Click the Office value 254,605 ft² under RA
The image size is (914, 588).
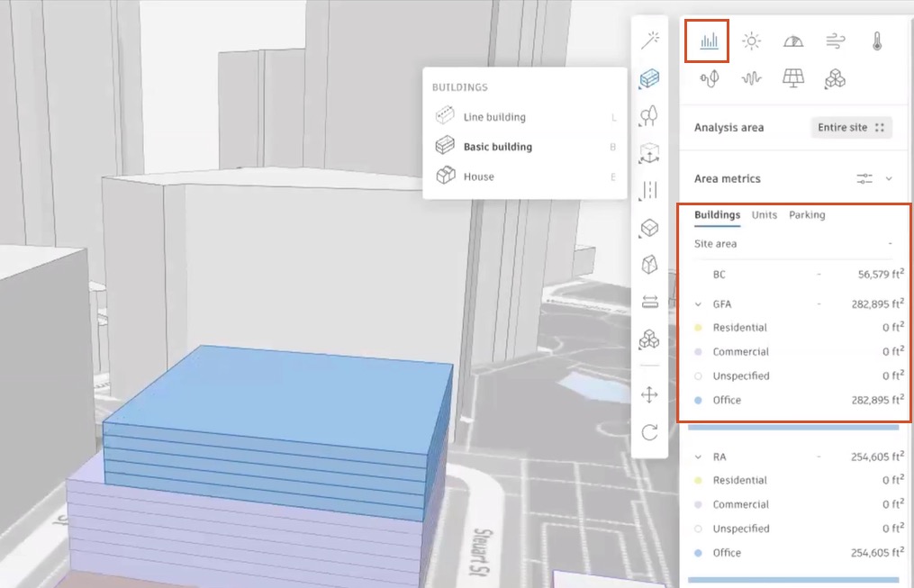pyautogui.click(x=877, y=553)
